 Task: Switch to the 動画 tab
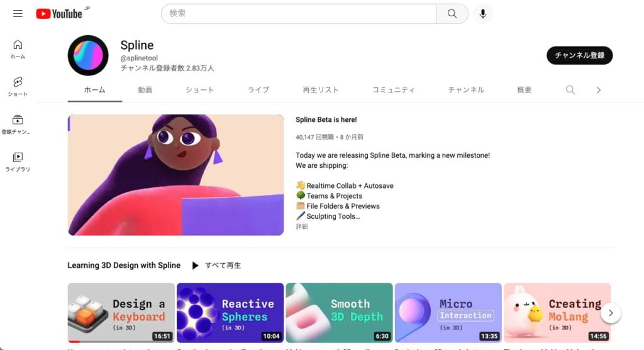[x=145, y=90]
